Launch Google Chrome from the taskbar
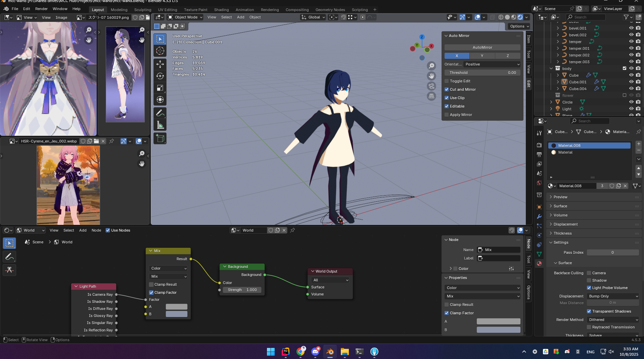Screen dimensions: 644x359 [301, 352]
